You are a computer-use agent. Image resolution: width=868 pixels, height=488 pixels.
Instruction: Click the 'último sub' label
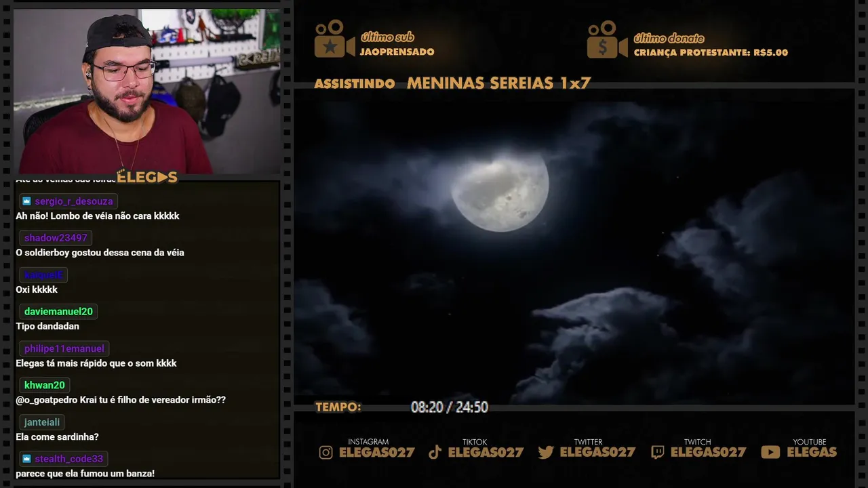coord(387,37)
